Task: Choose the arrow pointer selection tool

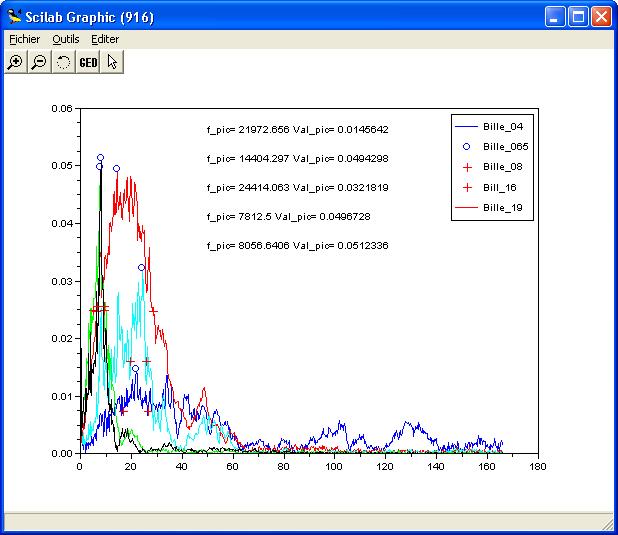Action: pyautogui.click(x=112, y=62)
